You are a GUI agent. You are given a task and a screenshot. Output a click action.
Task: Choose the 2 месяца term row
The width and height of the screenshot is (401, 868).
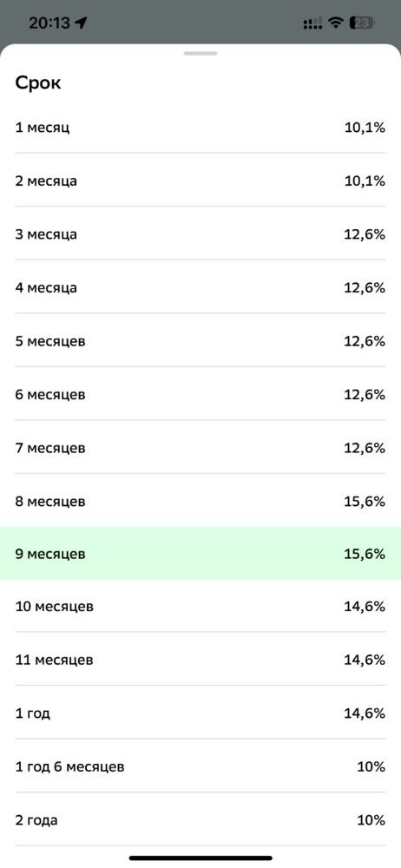(x=200, y=181)
